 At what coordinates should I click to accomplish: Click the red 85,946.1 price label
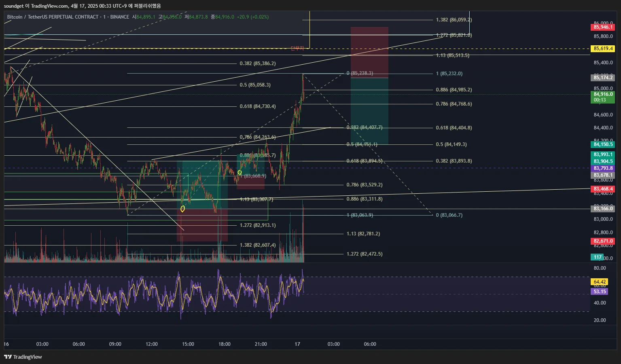pos(602,27)
